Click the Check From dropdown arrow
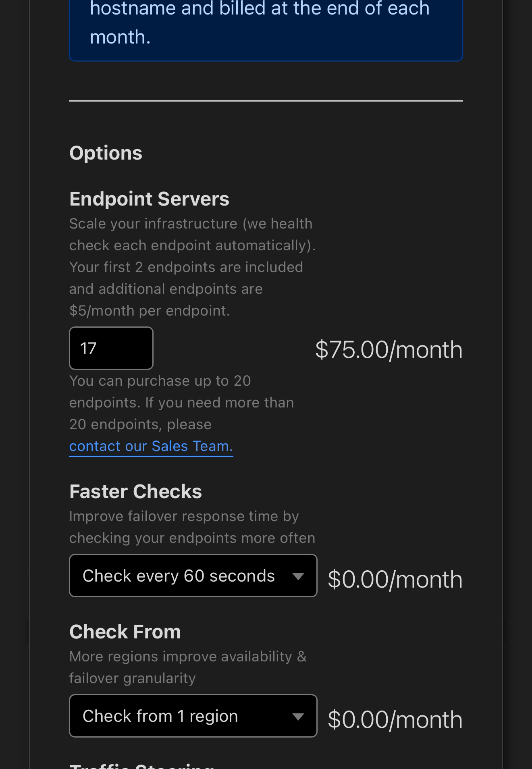This screenshot has height=769, width=532. [298, 717]
